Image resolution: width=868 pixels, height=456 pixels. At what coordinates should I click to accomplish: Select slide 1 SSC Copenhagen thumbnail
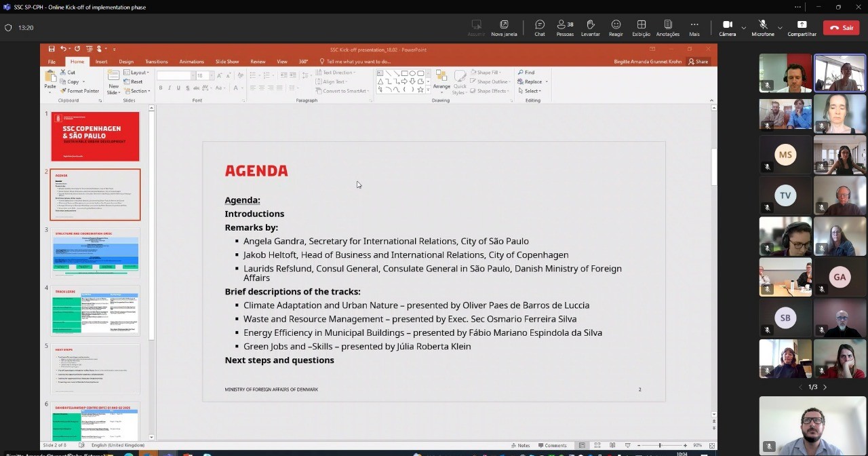(x=95, y=136)
